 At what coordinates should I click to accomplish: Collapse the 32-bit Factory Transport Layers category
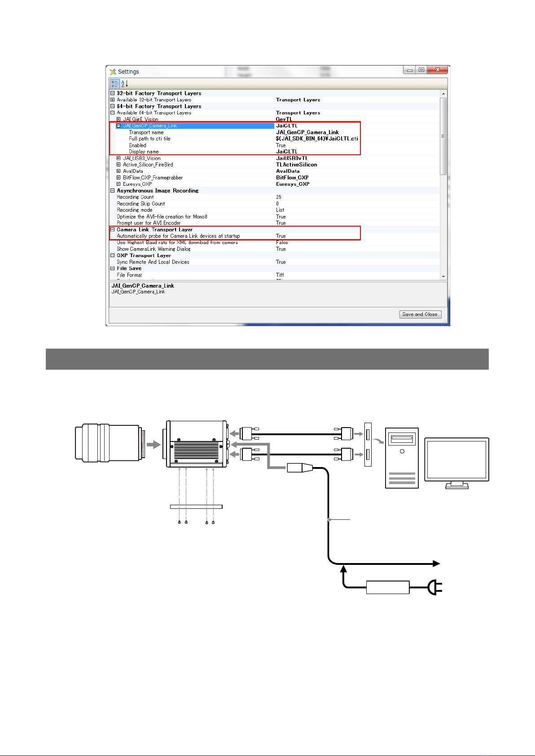113,93
